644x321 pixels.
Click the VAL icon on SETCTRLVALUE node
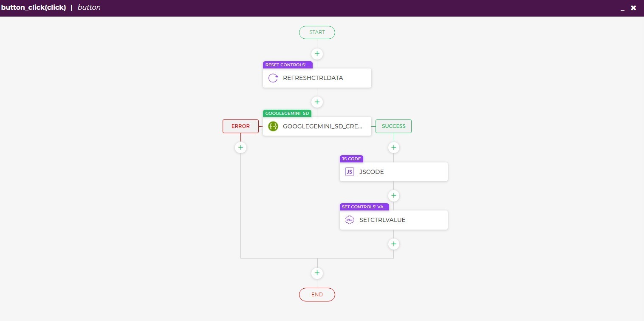tap(350, 220)
